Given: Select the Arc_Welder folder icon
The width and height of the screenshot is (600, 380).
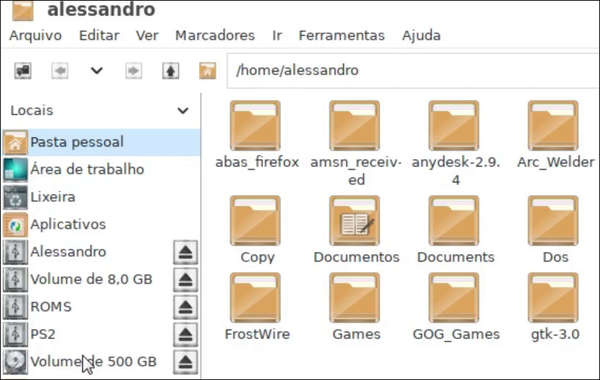Looking at the screenshot, I should (x=553, y=126).
